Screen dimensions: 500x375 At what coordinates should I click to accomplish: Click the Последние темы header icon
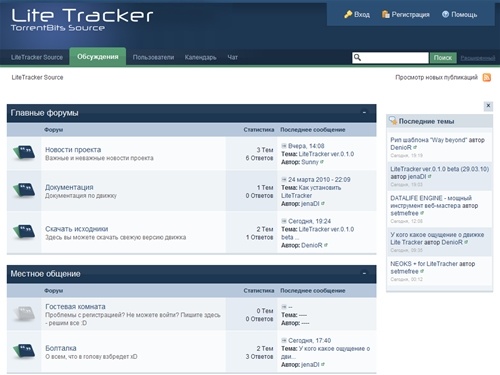[x=393, y=121]
